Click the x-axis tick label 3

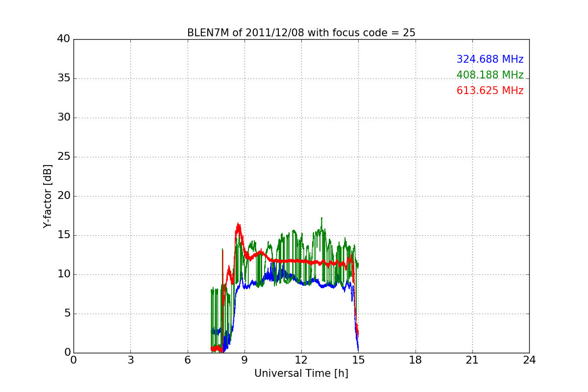130,360
